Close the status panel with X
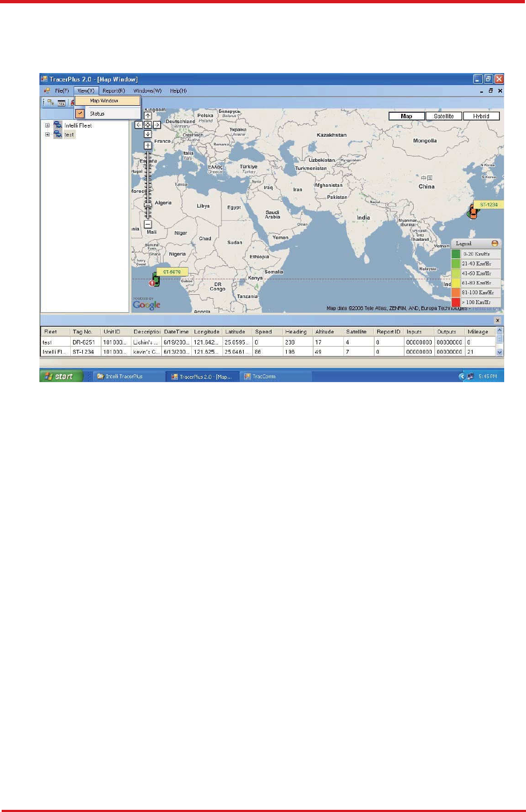 pos(497,320)
